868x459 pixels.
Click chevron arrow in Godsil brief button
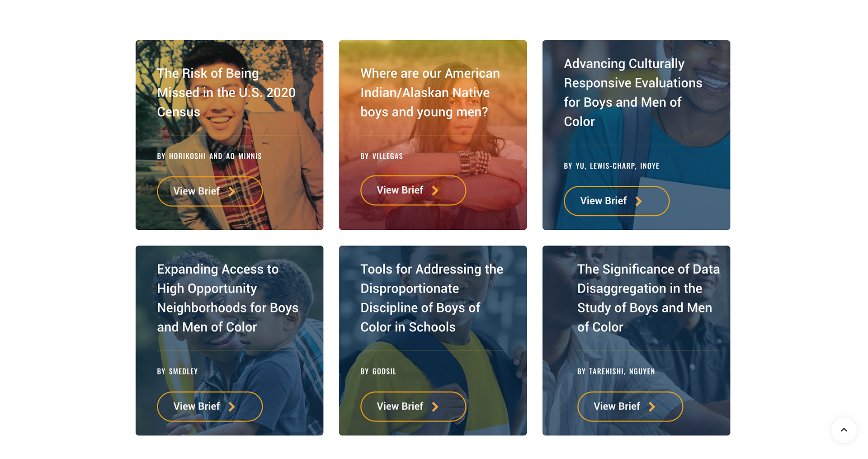tap(435, 407)
